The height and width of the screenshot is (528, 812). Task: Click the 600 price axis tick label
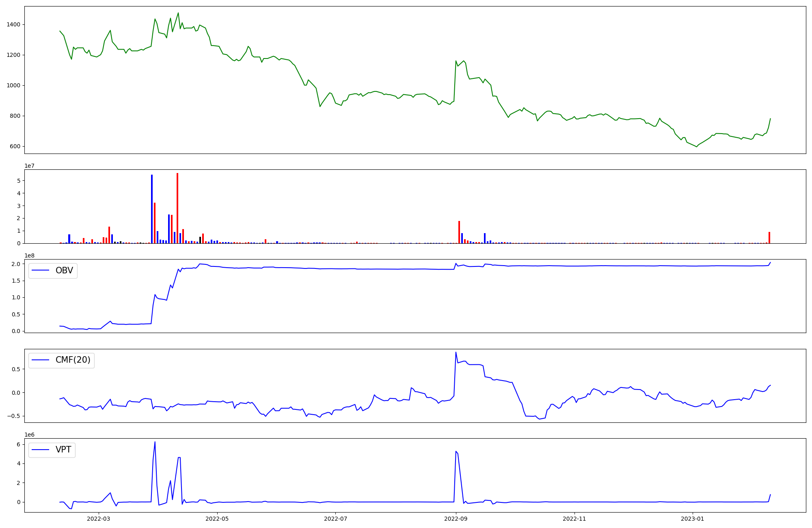pos(15,147)
